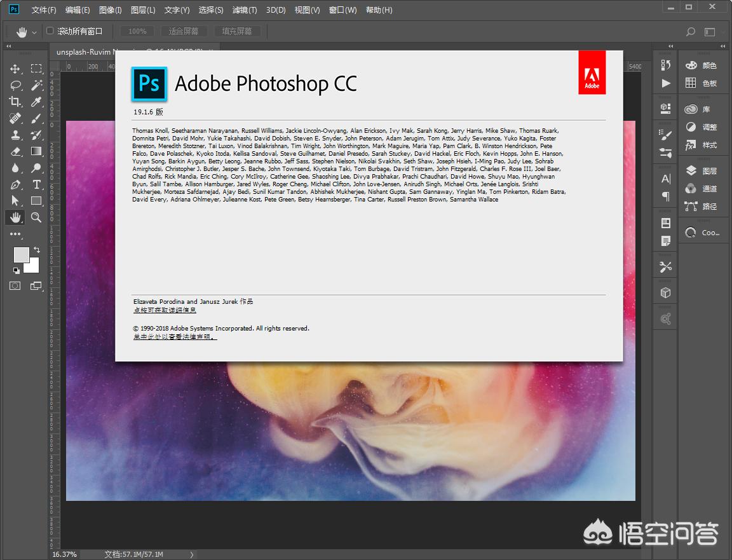
Task: Change screen mode from toolbox
Action: pos(36,286)
